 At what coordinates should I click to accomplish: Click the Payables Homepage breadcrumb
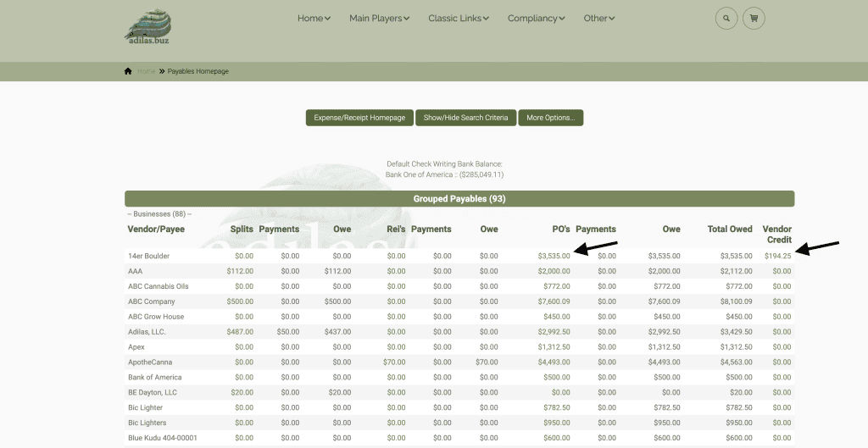(x=198, y=71)
